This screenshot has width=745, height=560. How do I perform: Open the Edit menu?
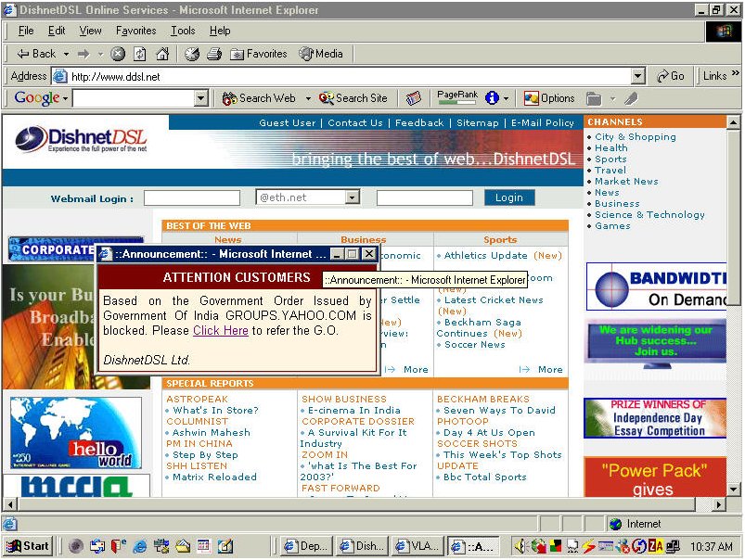coord(57,31)
